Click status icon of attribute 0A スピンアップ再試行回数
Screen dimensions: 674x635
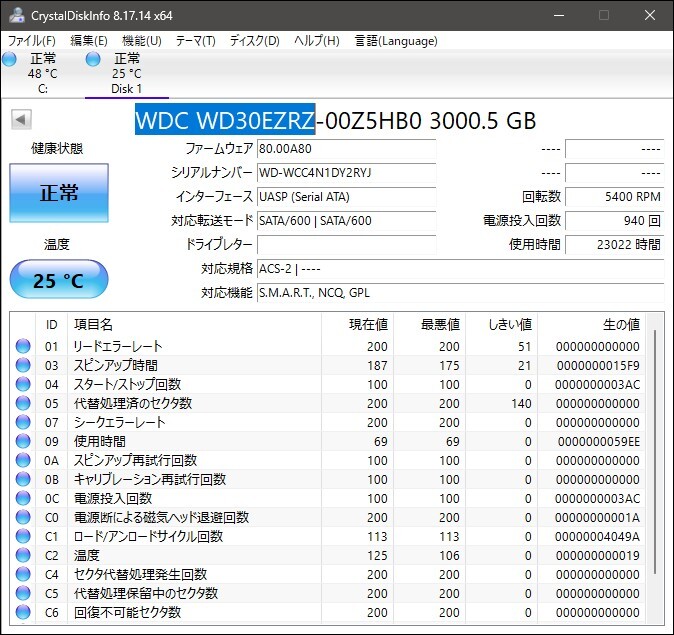click(23, 460)
